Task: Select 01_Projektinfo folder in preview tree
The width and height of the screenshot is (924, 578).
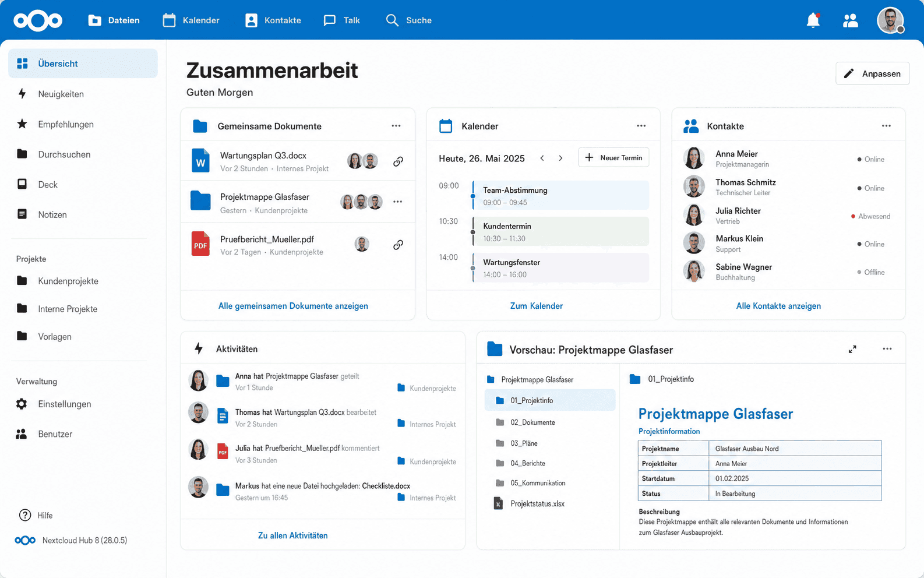Action: coord(550,400)
